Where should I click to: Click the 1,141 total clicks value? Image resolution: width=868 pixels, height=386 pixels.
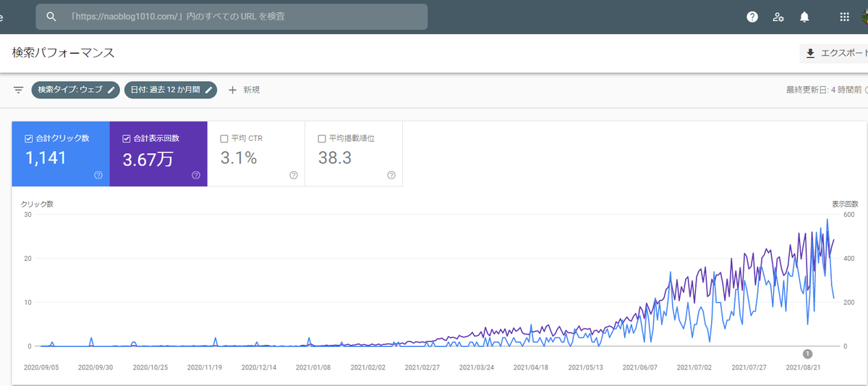coord(46,158)
